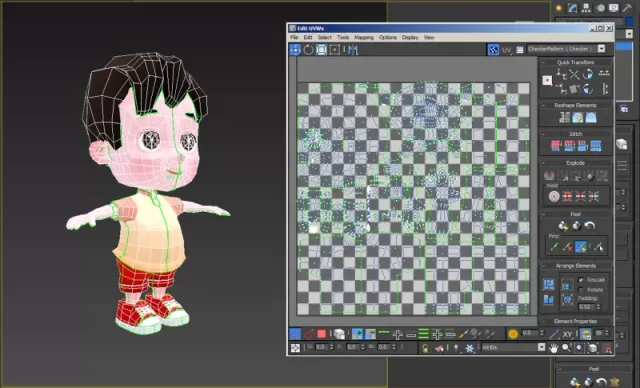Viewport: 640px width, 388px height.
Task: Click the Weld target icon in Explode rollout
Action: click(554, 196)
